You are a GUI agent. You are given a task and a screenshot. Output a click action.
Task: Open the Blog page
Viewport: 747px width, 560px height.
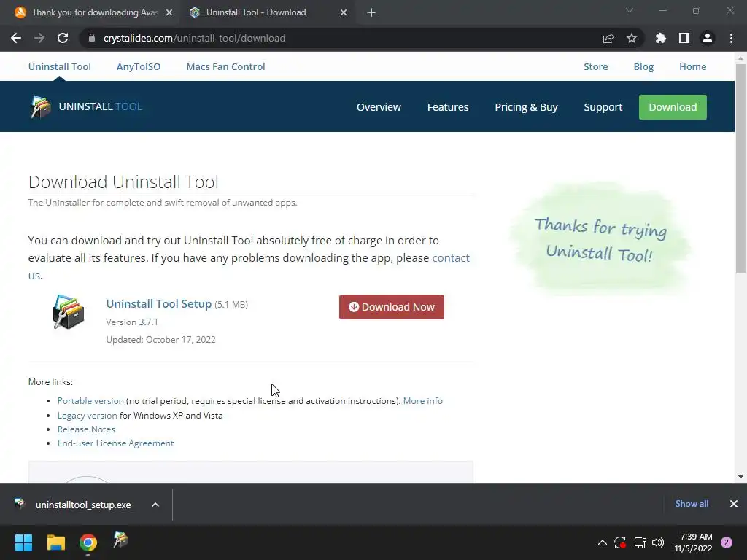643,66
